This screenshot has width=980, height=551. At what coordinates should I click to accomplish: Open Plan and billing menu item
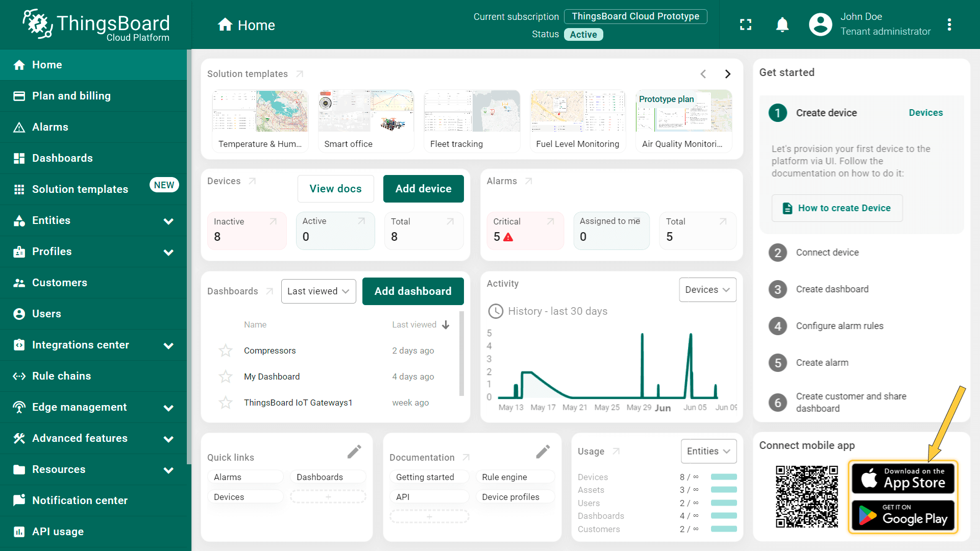coord(71,96)
